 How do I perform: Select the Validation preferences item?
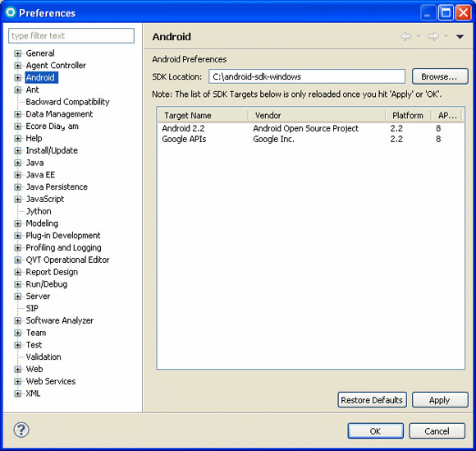pyautogui.click(x=43, y=357)
